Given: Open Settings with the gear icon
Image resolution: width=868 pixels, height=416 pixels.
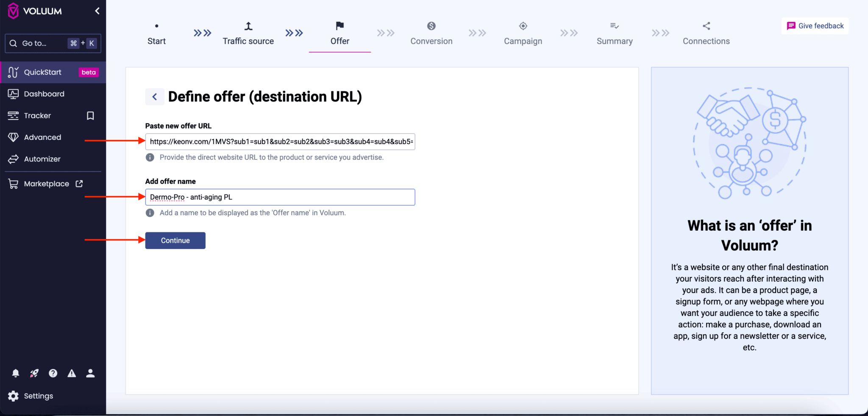Looking at the screenshot, I should (x=13, y=396).
